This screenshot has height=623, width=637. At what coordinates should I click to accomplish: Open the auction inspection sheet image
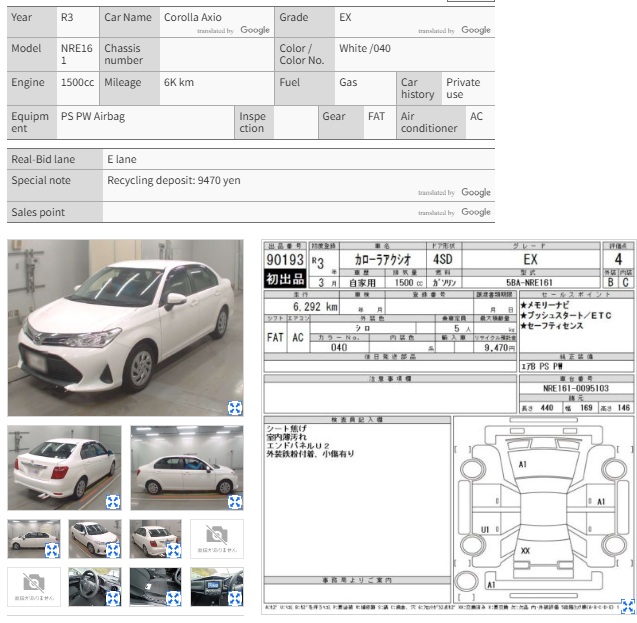tap(449, 426)
